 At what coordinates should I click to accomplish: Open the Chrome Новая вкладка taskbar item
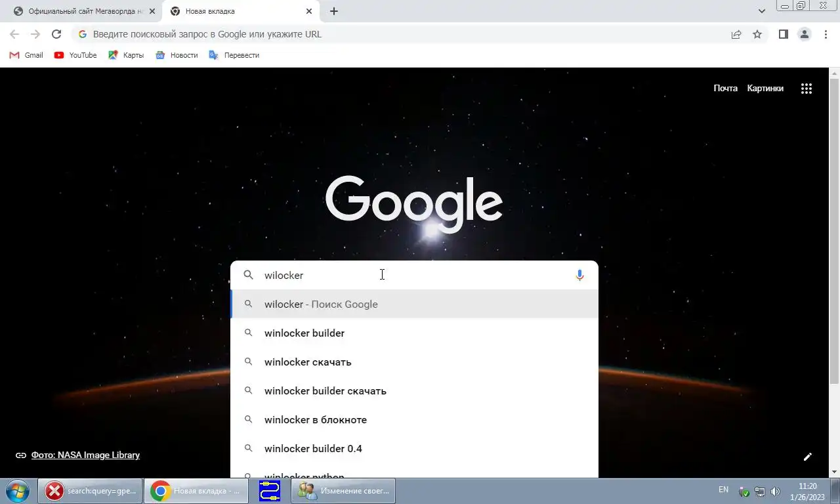pyautogui.click(x=196, y=491)
